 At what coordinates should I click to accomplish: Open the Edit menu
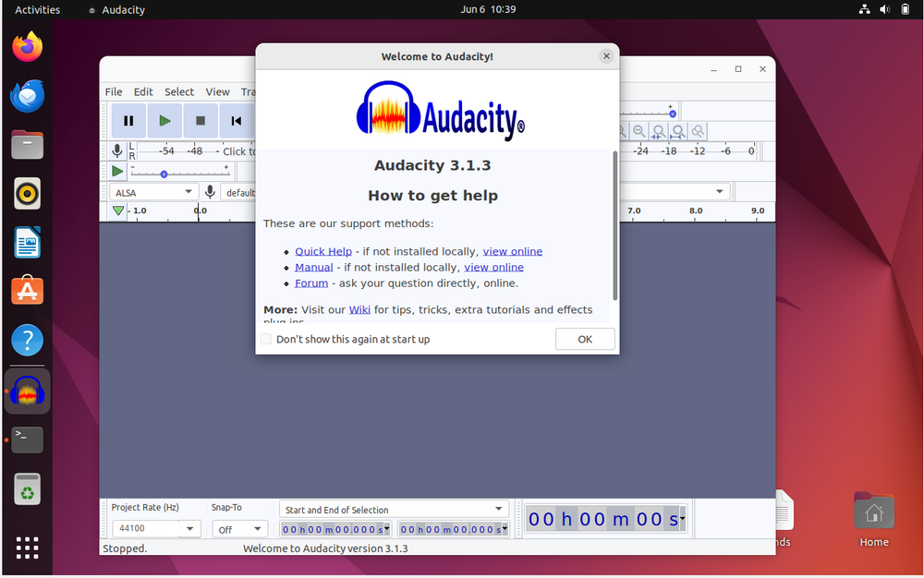click(143, 91)
